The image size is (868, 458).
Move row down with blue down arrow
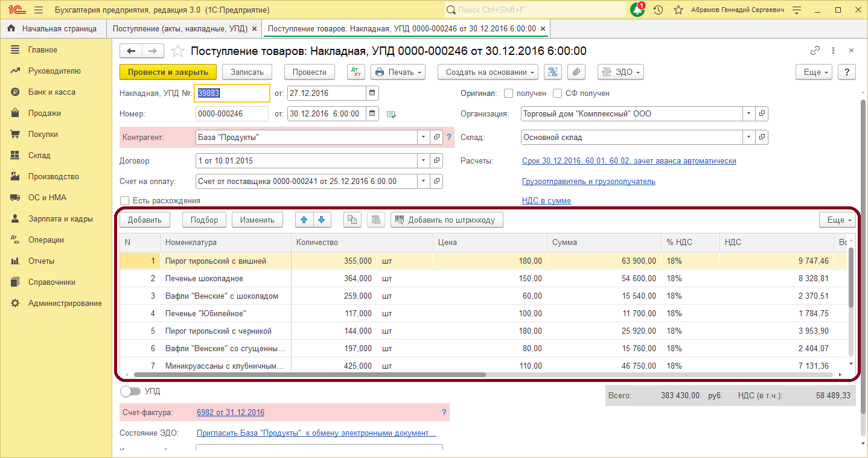click(x=321, y=220)
